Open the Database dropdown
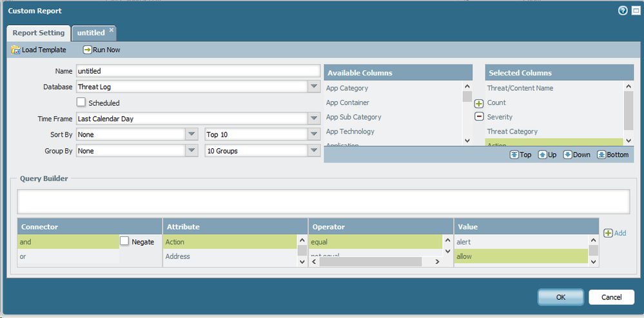This screenshot has height=318, width=644. click(x=313, y=86)
